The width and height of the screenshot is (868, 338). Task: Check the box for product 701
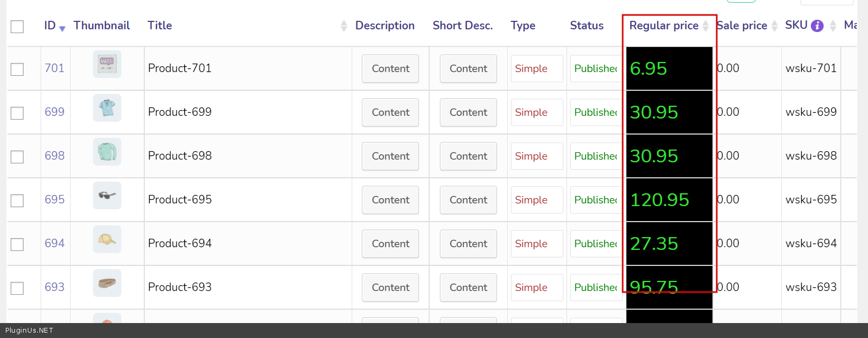17,69
